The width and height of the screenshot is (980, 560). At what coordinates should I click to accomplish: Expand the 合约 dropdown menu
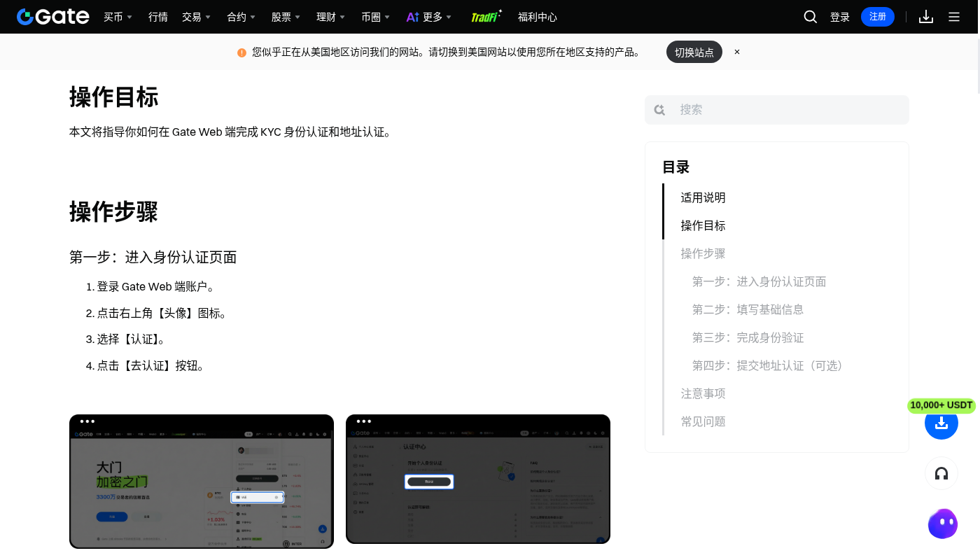[241, 17]
